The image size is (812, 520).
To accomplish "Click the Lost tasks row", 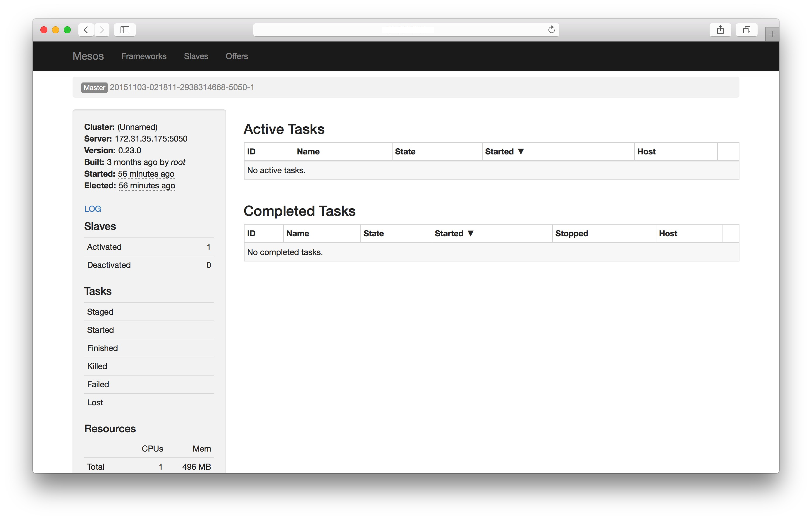I will click(149, 402).
